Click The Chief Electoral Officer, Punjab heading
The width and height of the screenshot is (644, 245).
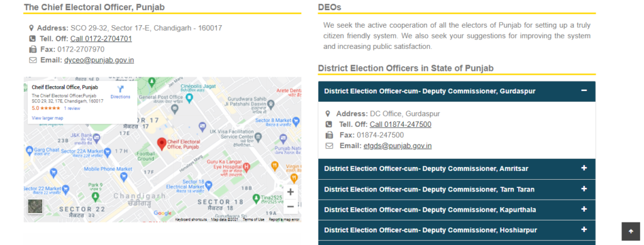pos(95,7)
